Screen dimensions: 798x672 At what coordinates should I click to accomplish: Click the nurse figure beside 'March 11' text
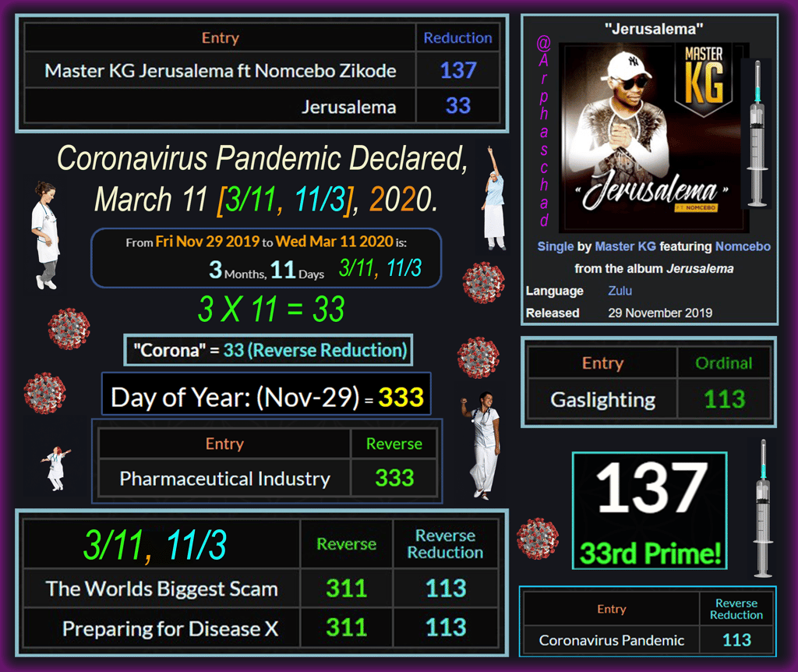point(46,235)
